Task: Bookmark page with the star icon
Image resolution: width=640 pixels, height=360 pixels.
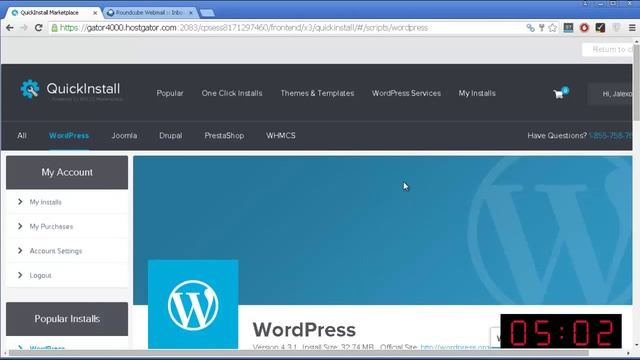Action: 553,28
